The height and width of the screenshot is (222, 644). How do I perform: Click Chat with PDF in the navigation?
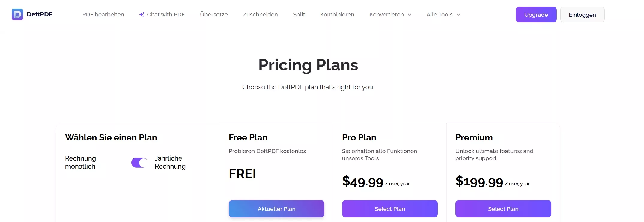[x=166, y=14]
